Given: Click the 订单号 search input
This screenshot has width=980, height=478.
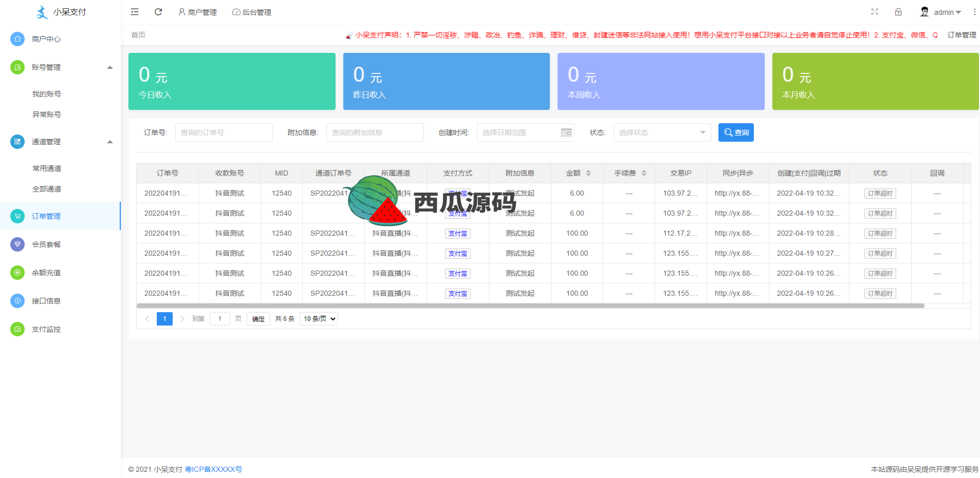Looking at the screenshot, I should (224, 132).
